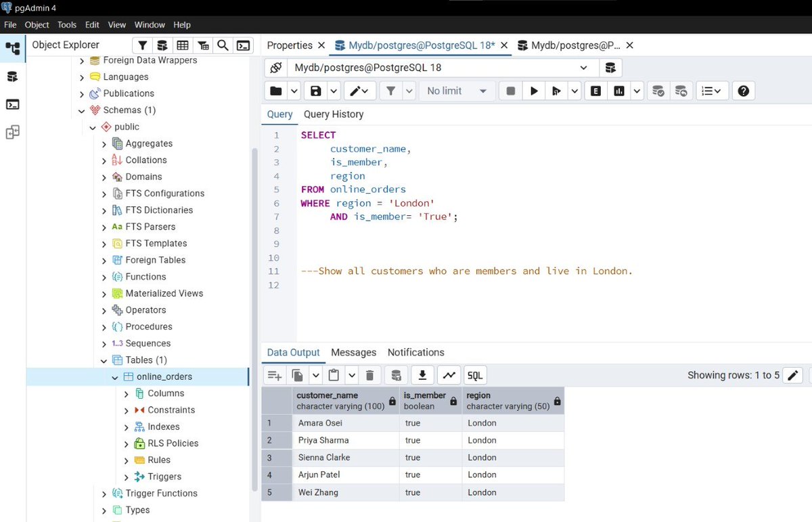The width and height of the screenshot is (812, 522).
Task: Select the online_orders table in tree
Action: pyautogui.click(x=164, y=376)
